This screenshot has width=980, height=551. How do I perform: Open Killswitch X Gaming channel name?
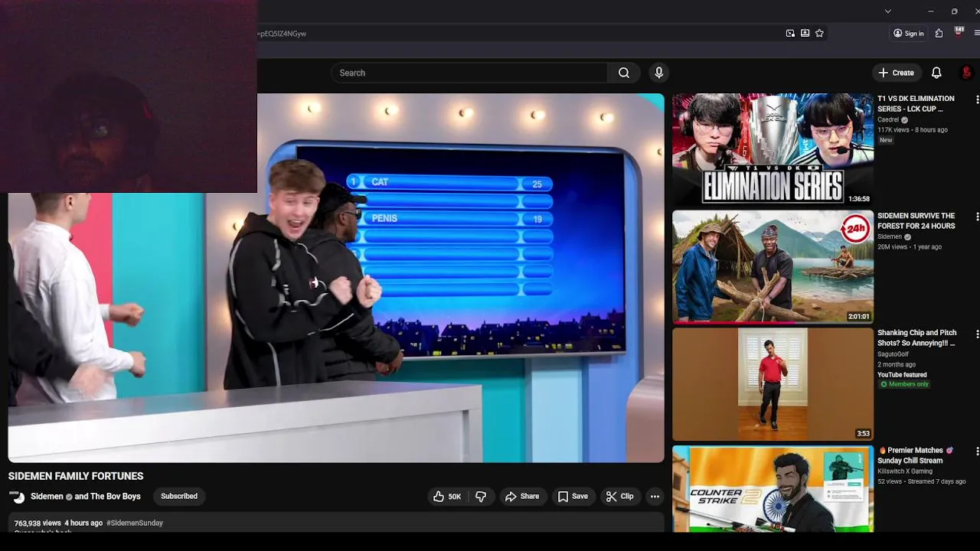905,471
